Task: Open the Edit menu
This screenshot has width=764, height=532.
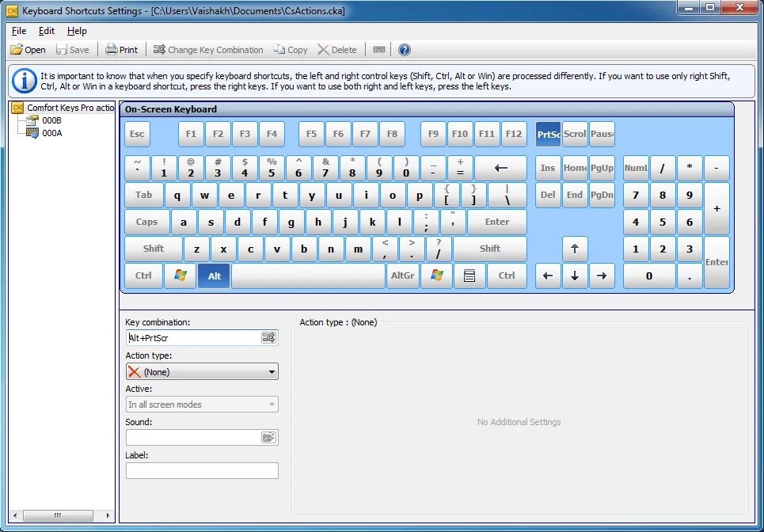Action: tap(46, 31)
